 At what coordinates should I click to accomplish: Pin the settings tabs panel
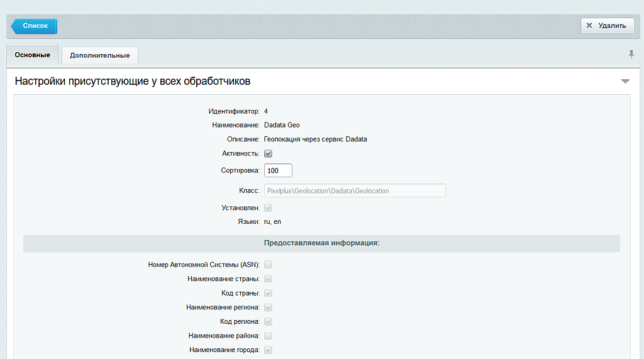631,55
